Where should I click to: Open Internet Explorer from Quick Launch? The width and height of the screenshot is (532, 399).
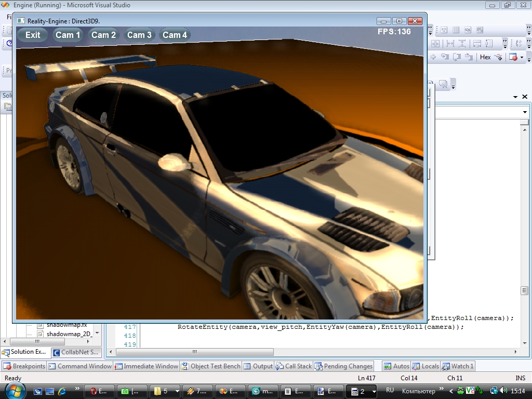point(62,391)
